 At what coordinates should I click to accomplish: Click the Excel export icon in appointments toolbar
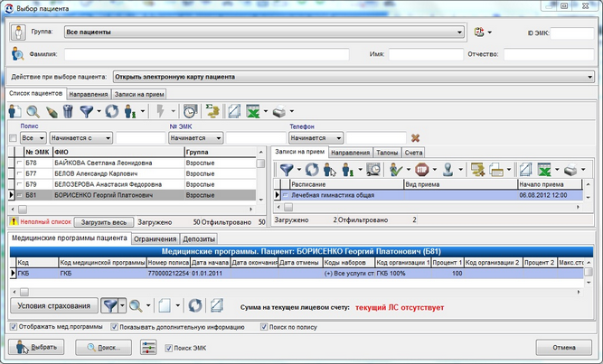pos(544,170)
